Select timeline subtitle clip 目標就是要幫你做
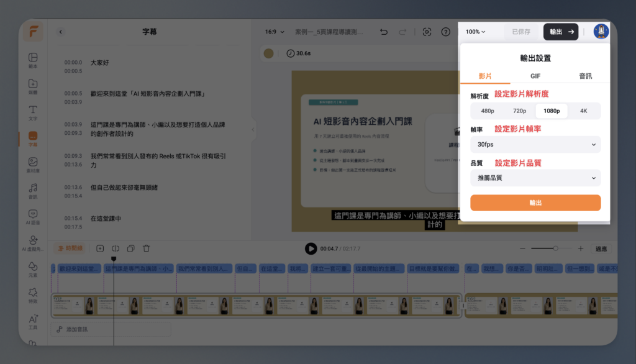636x364 pixels. click(433, 268)
